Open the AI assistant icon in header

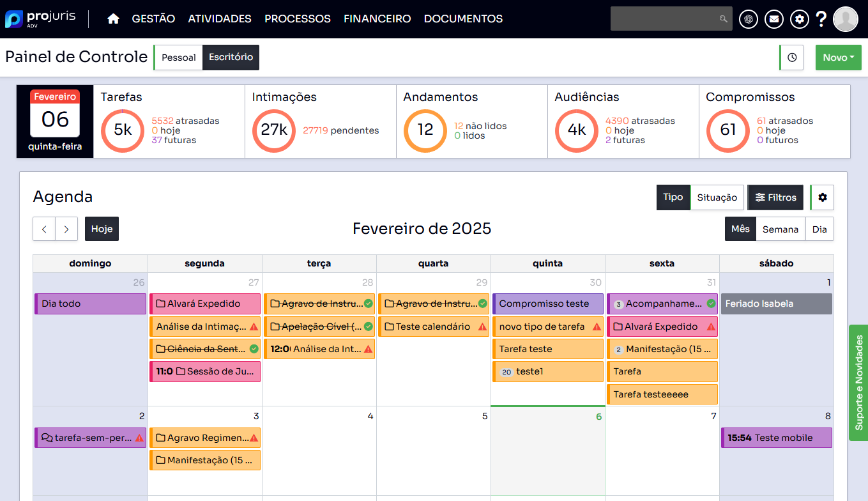749,19
